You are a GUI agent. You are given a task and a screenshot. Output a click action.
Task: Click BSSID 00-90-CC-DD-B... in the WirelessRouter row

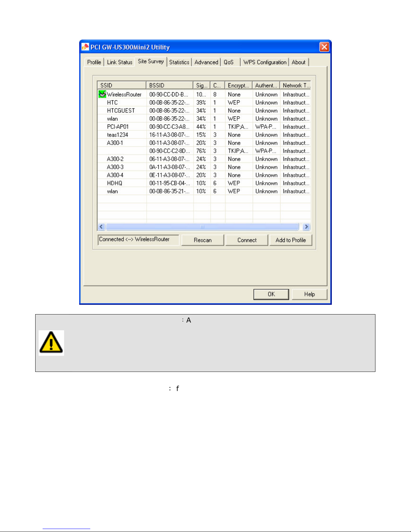point(169,94)
